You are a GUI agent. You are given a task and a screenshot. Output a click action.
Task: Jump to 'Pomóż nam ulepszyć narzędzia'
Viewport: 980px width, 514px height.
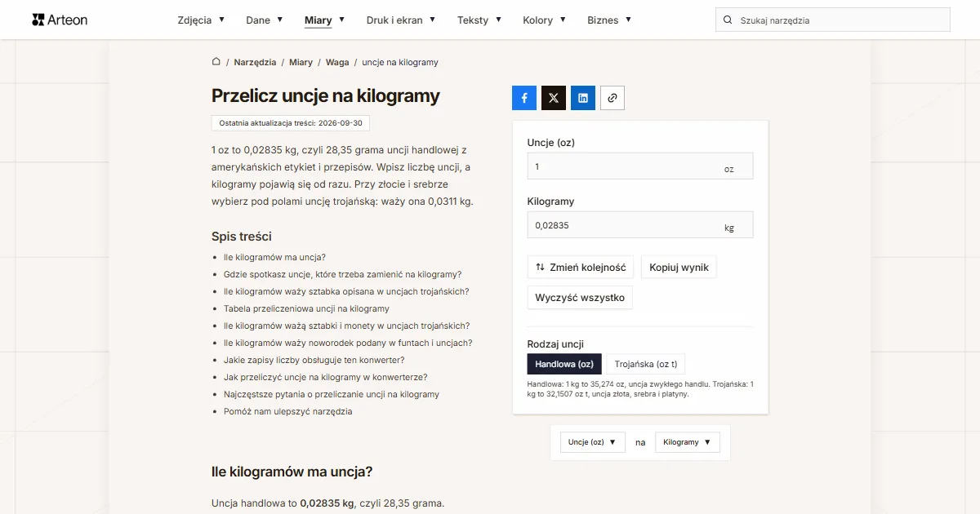[288, 411]
